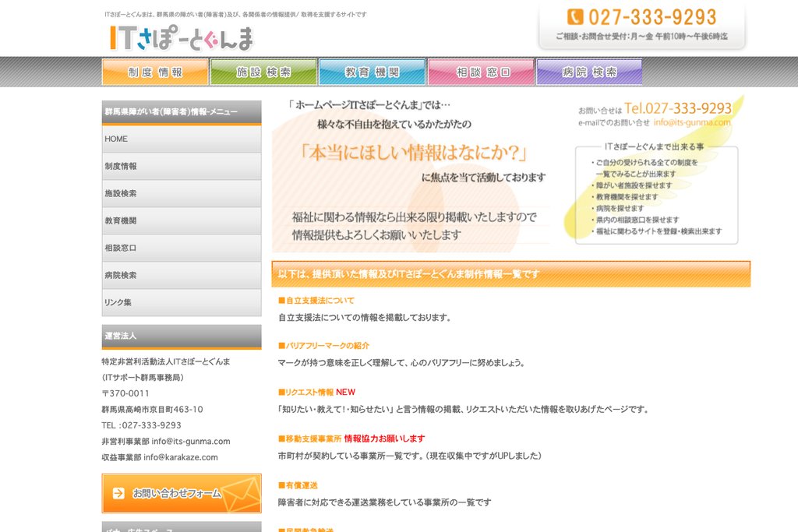Viewport: 798px width, 532px height.
Task: Open the 病院検索 purple navigation tab
Action: [589, 72]
